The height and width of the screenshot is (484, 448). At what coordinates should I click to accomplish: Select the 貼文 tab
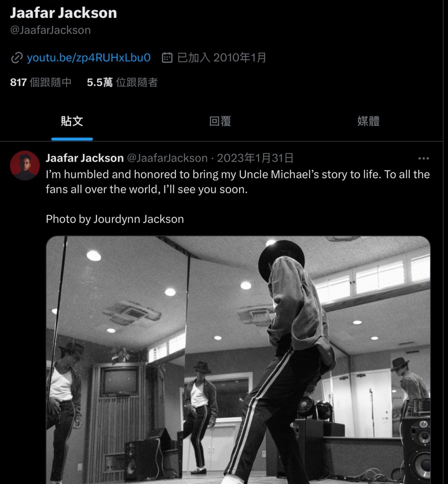coord(72,121)
